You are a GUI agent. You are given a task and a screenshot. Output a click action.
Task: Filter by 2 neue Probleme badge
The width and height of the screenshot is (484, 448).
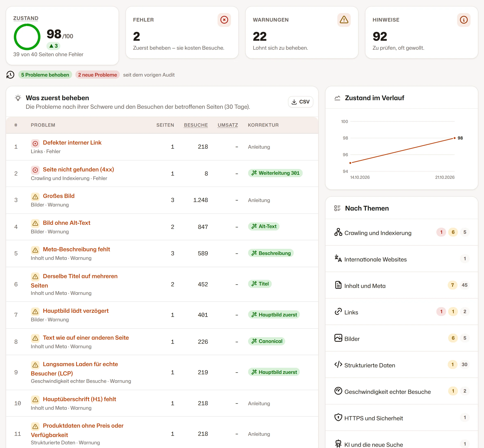click(98, 75)
